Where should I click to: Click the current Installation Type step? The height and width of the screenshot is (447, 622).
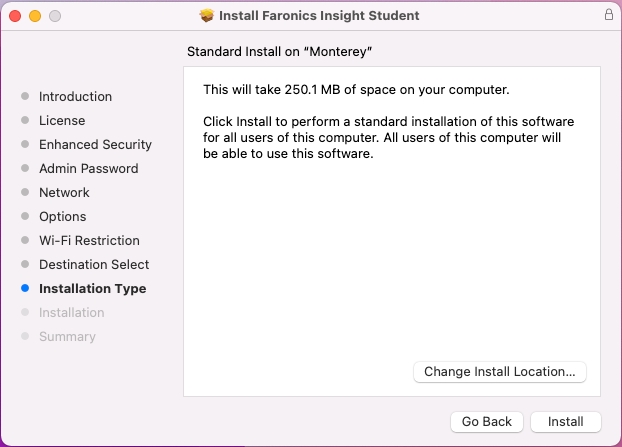coord(92,289)
